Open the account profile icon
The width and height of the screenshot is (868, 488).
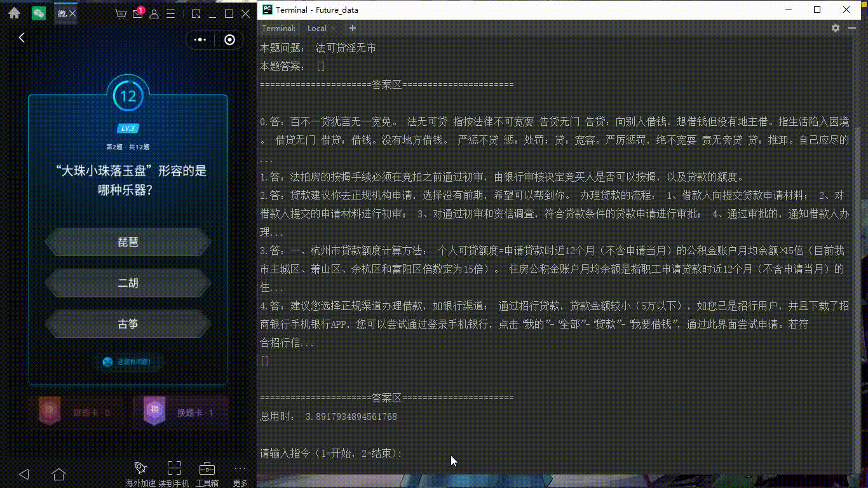pos(154,13)
